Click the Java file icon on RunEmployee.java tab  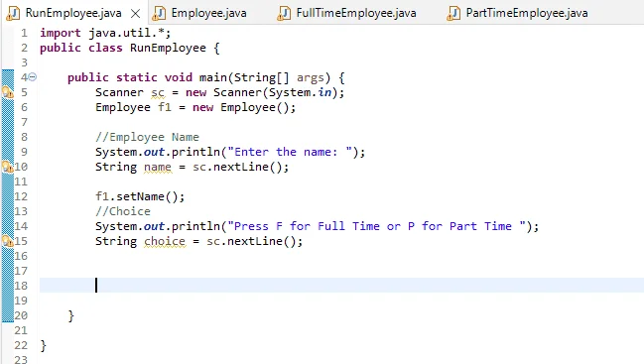[13, 13]
